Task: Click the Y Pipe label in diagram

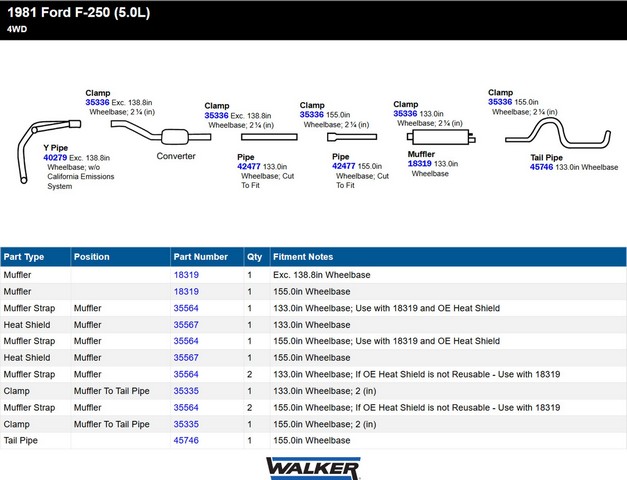Action: click(x=56, y=148)
